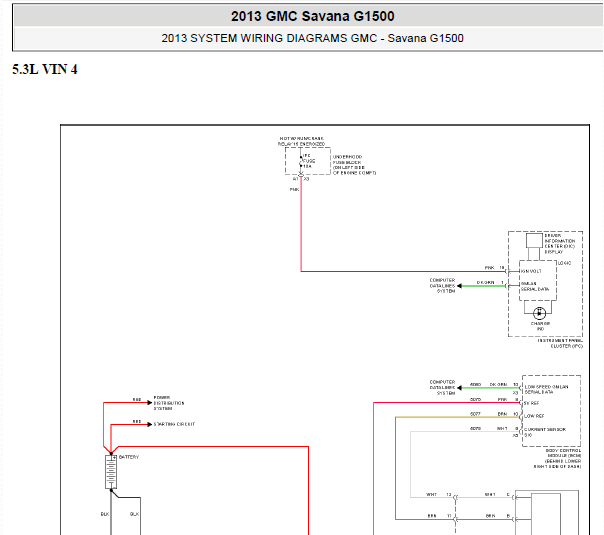Click the battery symbol
This screenshot has height=535, width=604.
click(111, 472)
